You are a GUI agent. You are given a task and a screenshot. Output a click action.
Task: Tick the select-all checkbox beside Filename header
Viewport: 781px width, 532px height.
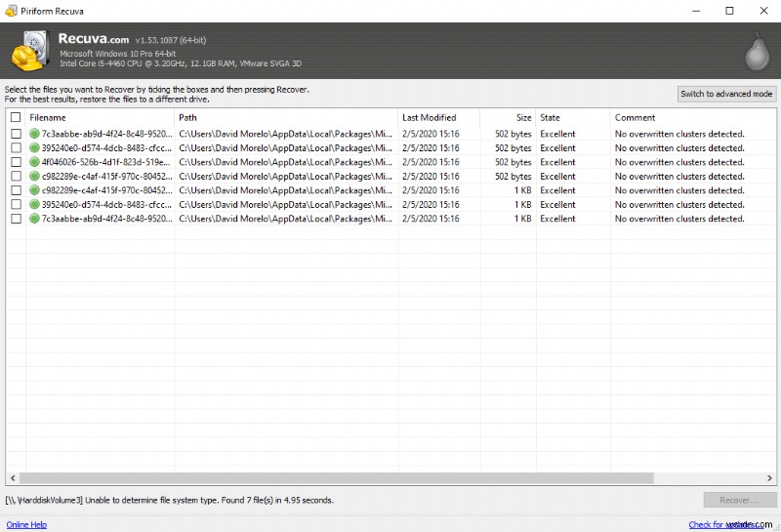(16, 117)
